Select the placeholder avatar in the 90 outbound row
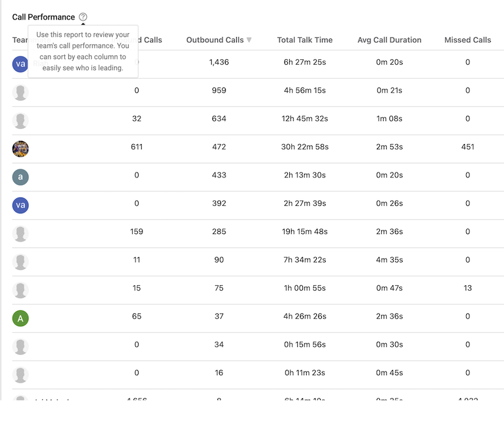Screen dimensions: 504x428 (21, 262)
